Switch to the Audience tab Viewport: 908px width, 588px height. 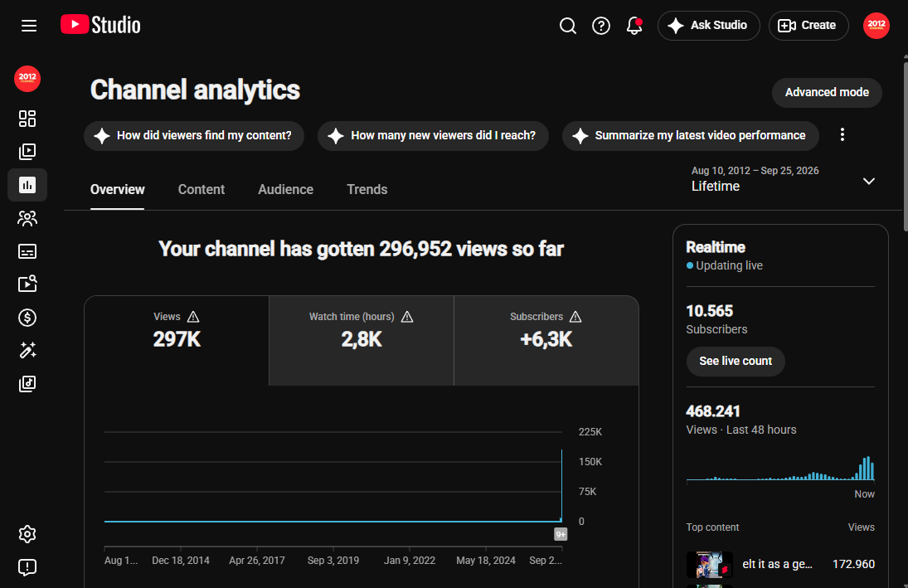tap(285, 189)
